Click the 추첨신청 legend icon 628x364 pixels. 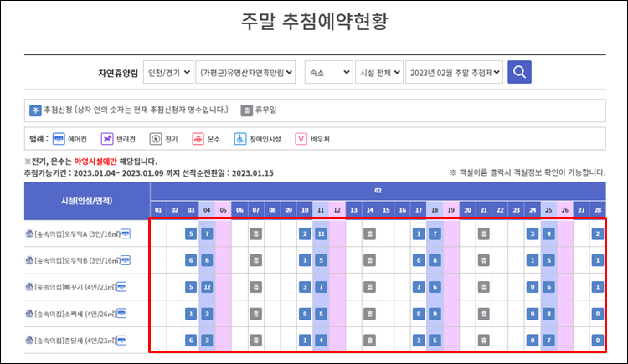click(x=35, y=110)
